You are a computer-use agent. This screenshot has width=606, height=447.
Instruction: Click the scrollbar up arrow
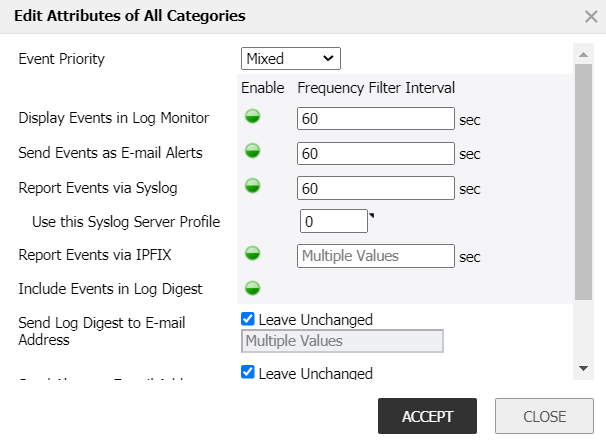click(584, 54)
